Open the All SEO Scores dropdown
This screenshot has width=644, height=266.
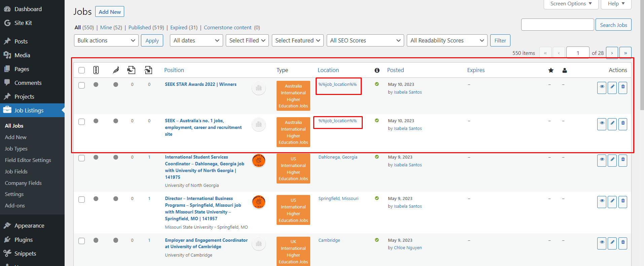coord(365,40)
